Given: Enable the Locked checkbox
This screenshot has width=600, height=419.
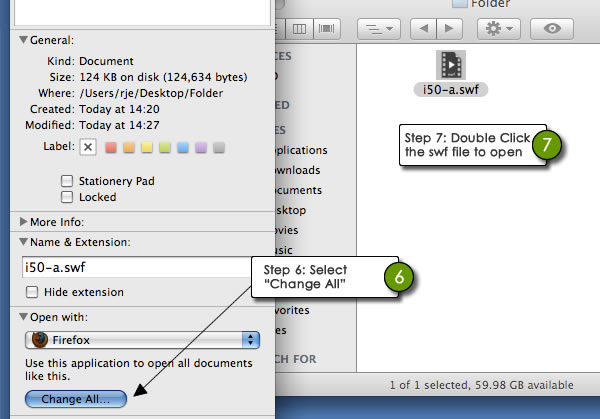Looking at the screenshot, I should pos(67,197).
